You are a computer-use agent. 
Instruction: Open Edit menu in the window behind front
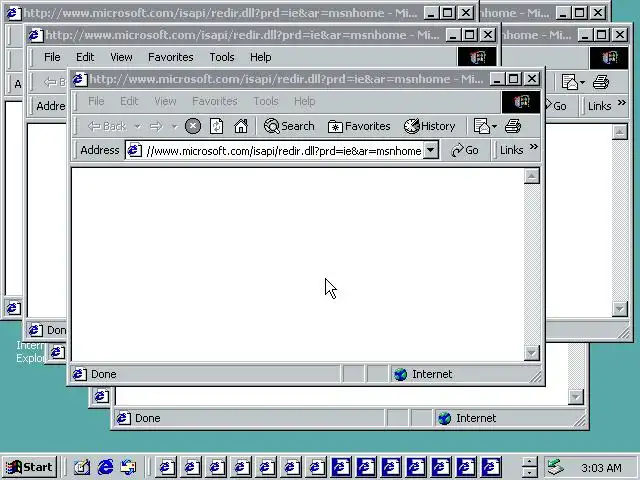[x=85, y=57]
